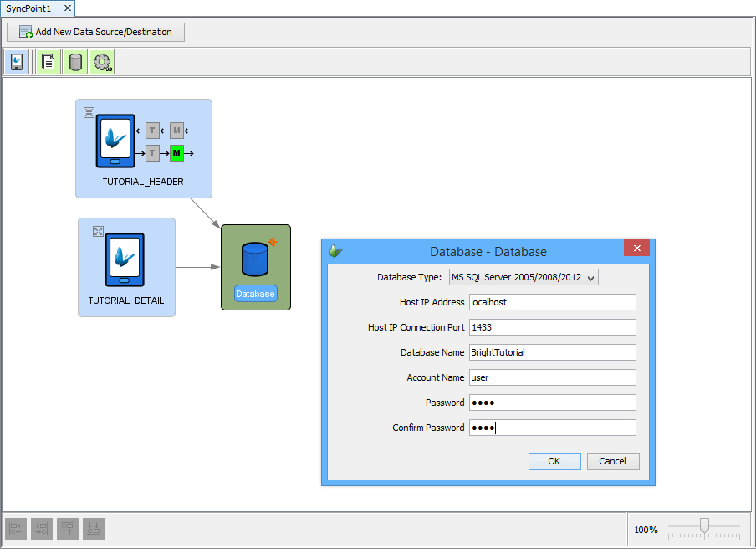The height and width of the screenshot is (549, 756).
Task: Open the Database Type dropdown
Action: (x=524, y=277)
